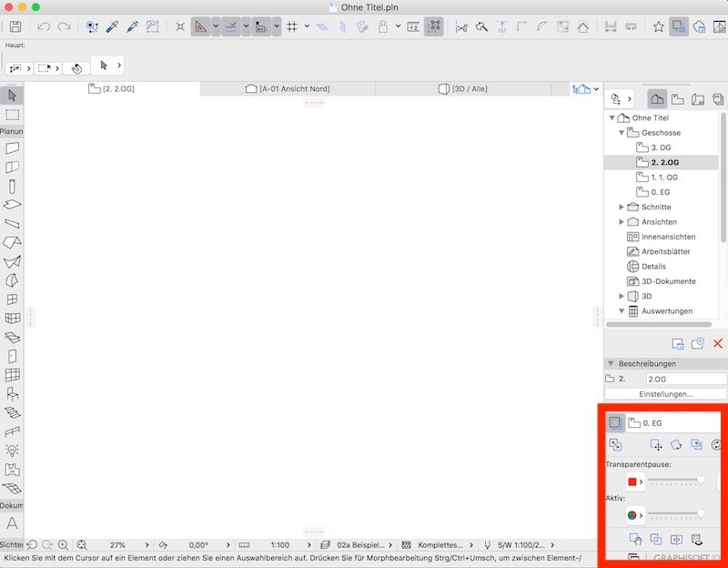Activate the Markierungsrahmen (marquee) tool
Screen dimensions: 728x568
click(13, 116)
